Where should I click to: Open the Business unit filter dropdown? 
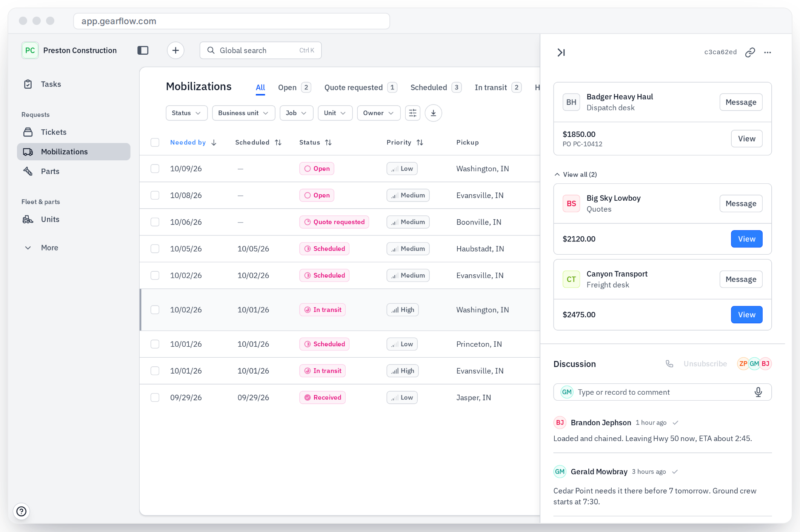click(x=243, y=113)
